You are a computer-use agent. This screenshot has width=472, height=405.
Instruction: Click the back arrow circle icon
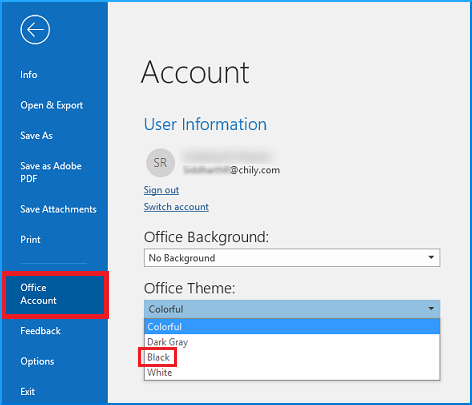tap(35, 30)
